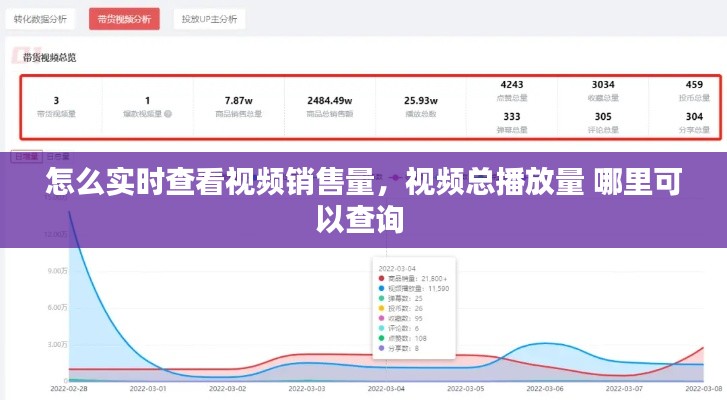Open the 转化数据分析 tab
Screen dimensions: 727x400
(x=41, y=19)
